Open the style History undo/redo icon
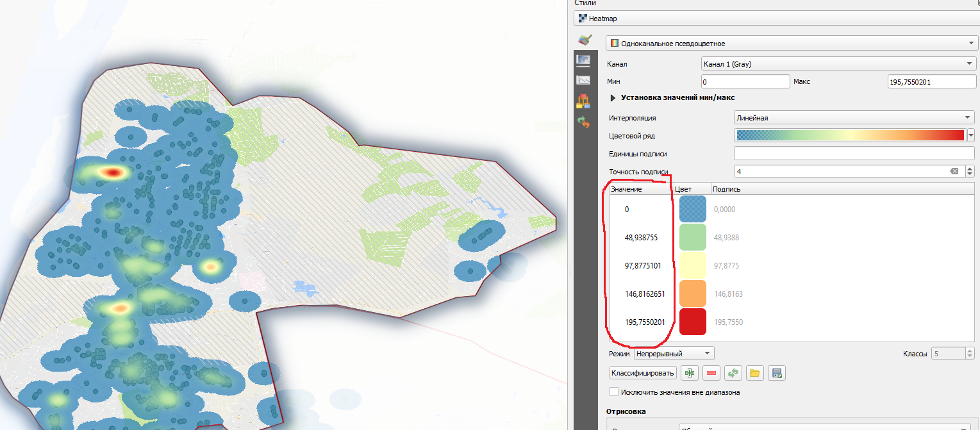Screen dimensions: 980x430 pyautogui.click(x=583, y=121)
